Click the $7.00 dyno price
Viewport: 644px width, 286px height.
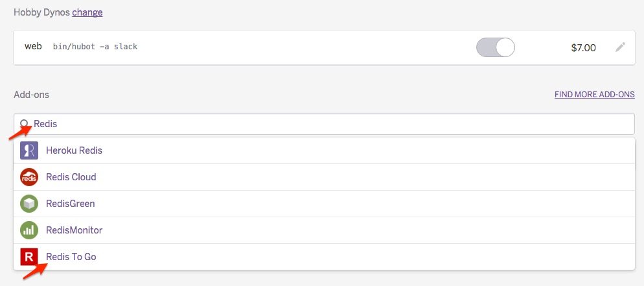[583, 48]
